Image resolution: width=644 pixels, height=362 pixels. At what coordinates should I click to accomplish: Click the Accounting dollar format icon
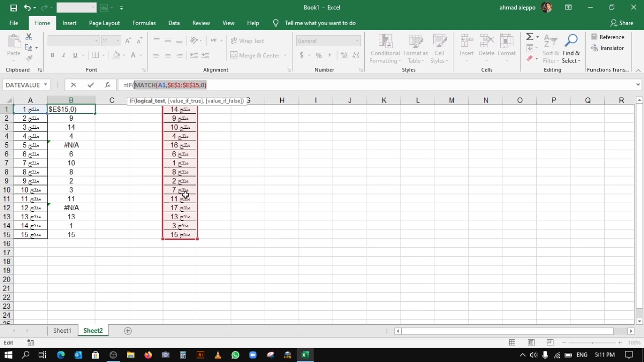301,55
